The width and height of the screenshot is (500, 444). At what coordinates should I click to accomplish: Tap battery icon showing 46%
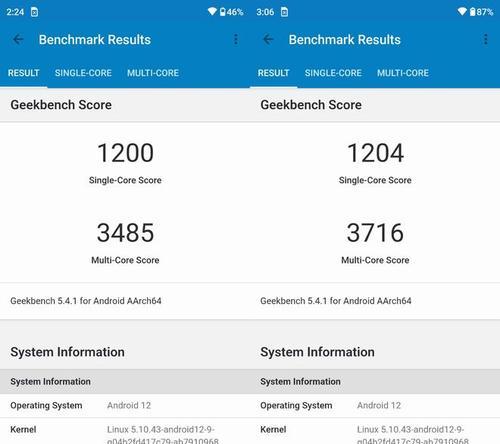[x=223, y=12]
